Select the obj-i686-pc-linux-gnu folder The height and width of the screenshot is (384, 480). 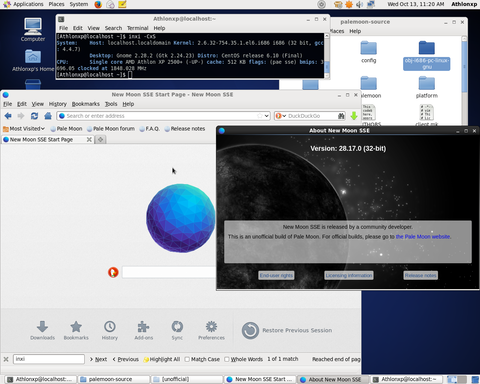pos(427,55)
